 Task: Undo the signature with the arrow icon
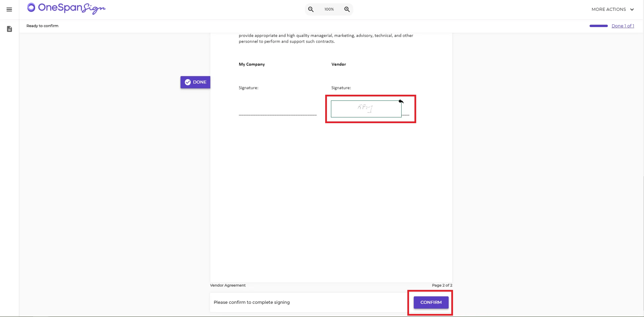(401, 101)
